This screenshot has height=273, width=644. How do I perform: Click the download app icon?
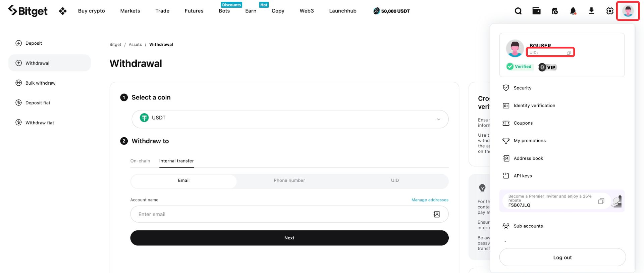[x=591, y=11]
